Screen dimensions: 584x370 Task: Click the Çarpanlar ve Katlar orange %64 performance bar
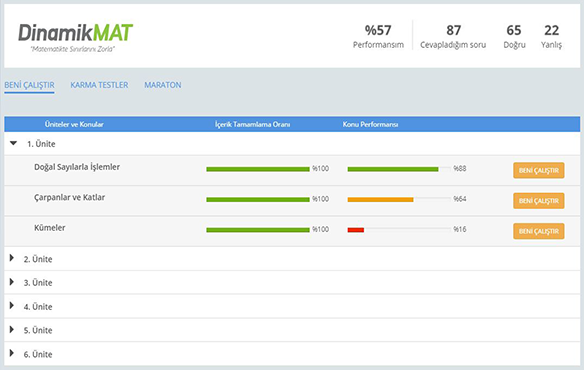tap(380, 200)
